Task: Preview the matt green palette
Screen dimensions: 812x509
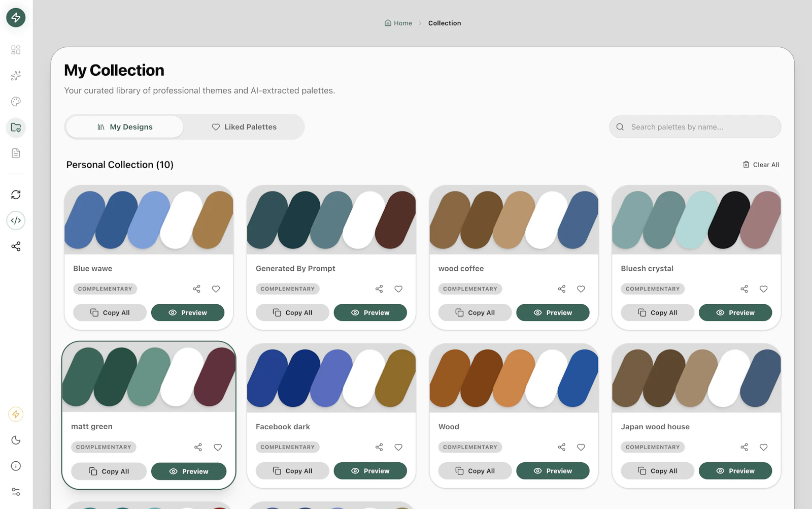Action: [189, 471]
